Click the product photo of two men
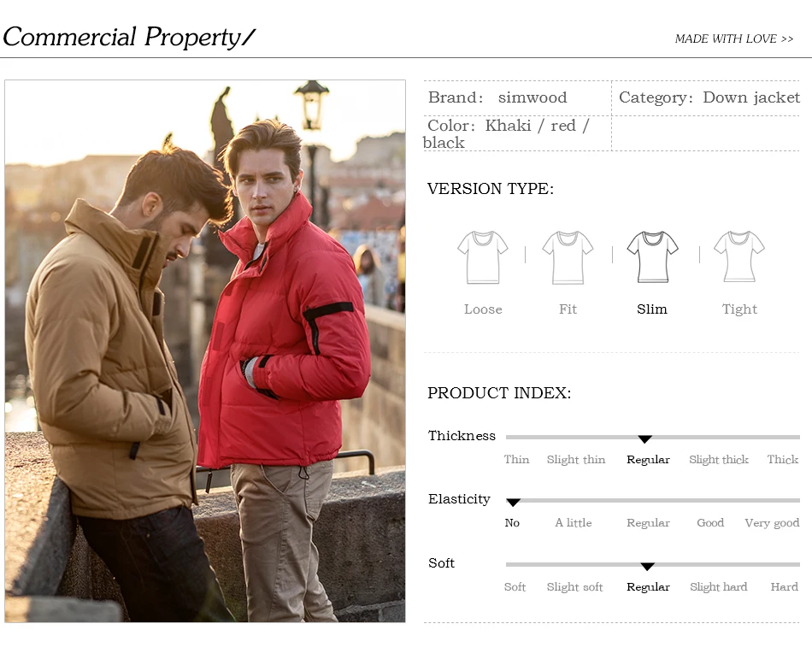The image size is (812, 665). click(x=205, y=350)
